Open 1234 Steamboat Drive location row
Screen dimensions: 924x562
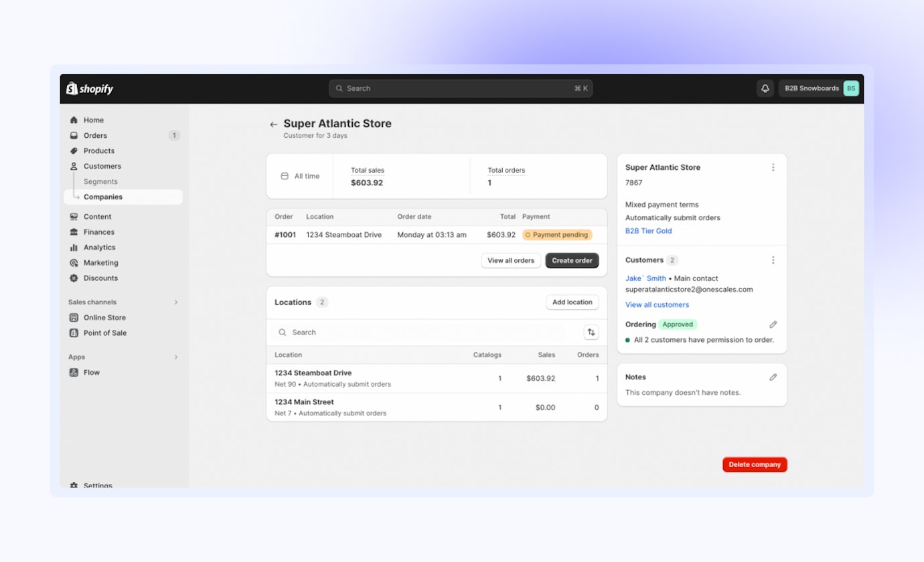[437, 379]
